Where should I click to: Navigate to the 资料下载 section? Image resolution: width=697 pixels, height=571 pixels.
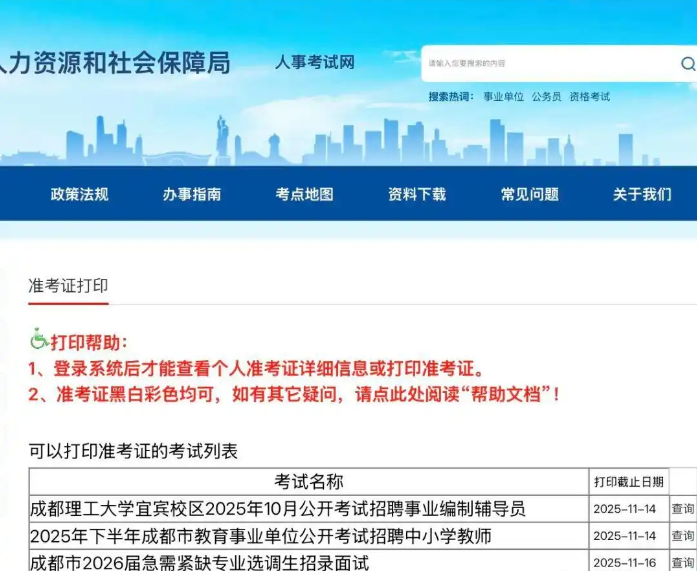point(417,194)
